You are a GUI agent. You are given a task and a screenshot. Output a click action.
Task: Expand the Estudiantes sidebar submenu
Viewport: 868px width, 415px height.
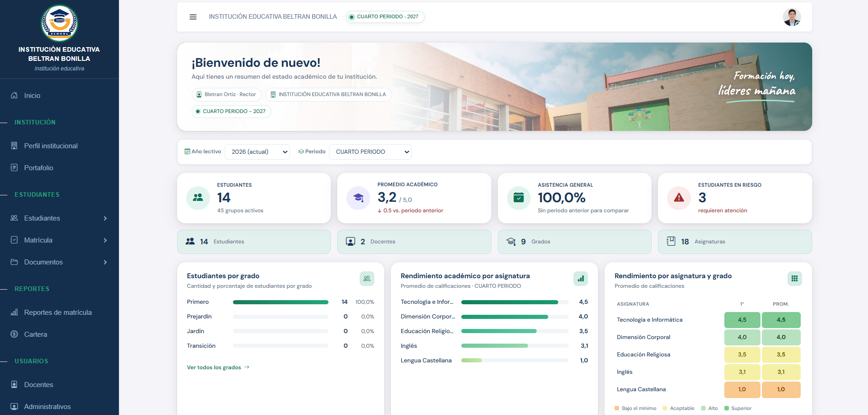(59, 218)
